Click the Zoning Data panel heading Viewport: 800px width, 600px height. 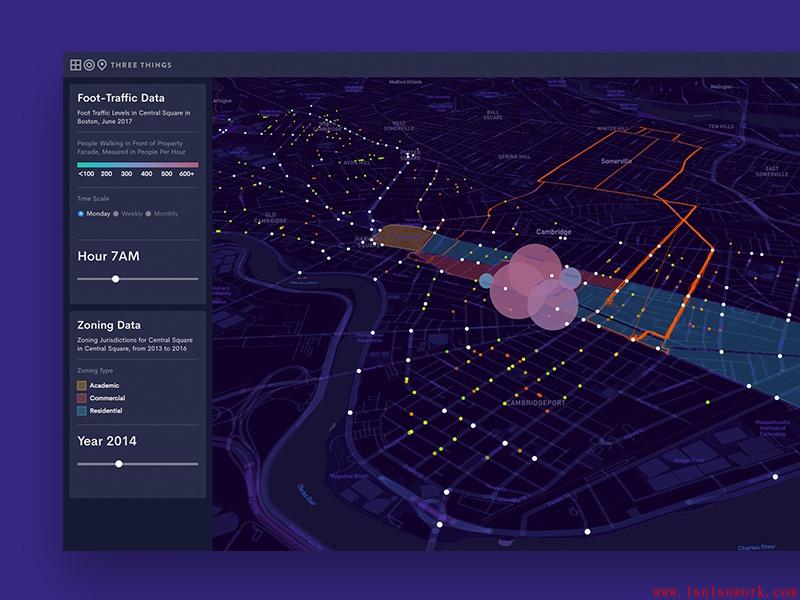[109, 325]
